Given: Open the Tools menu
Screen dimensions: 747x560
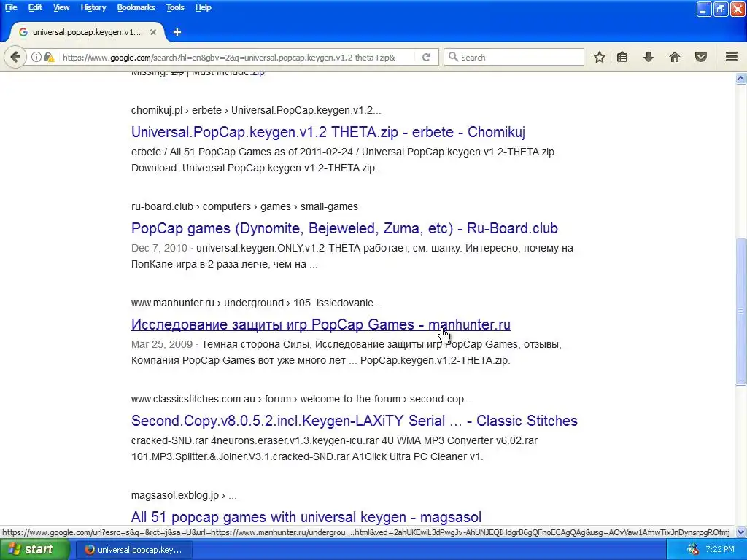Looking at the screenshot, I should click(x=175, y=7).
